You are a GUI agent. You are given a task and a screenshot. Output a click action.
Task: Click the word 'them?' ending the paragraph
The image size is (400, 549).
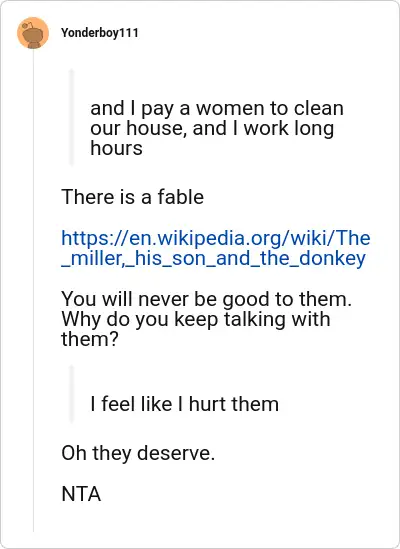pyautogui.click(x=90, y=339)
